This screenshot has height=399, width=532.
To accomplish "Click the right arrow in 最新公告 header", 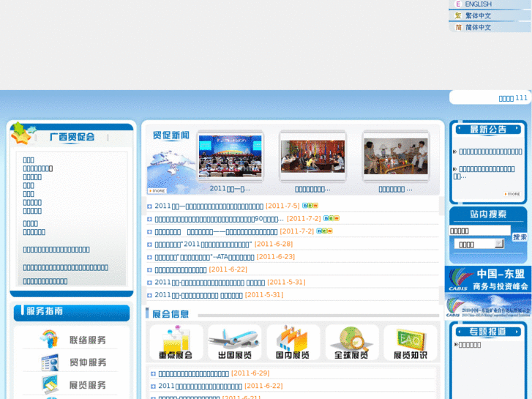I will tap(517, 128).
